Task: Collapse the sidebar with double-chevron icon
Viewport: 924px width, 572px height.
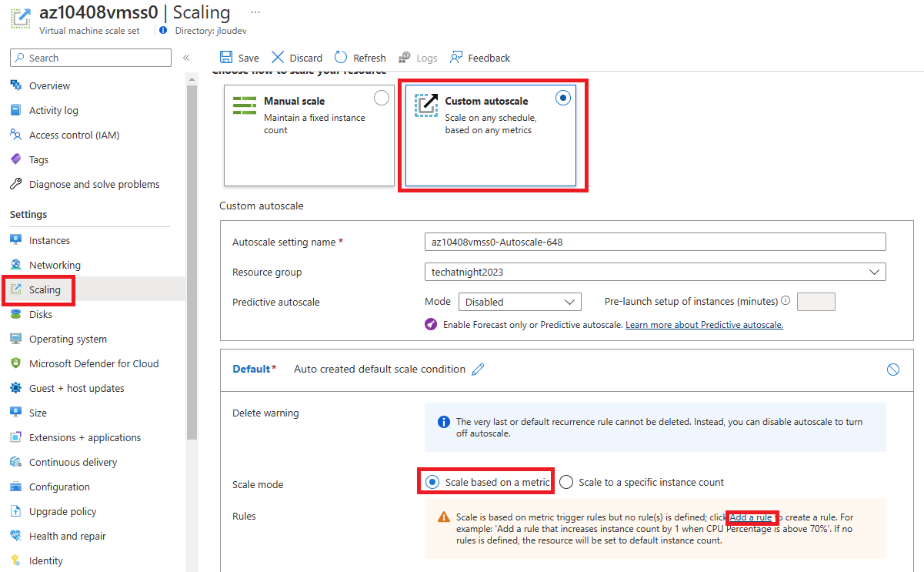Action: pos(186,58)
